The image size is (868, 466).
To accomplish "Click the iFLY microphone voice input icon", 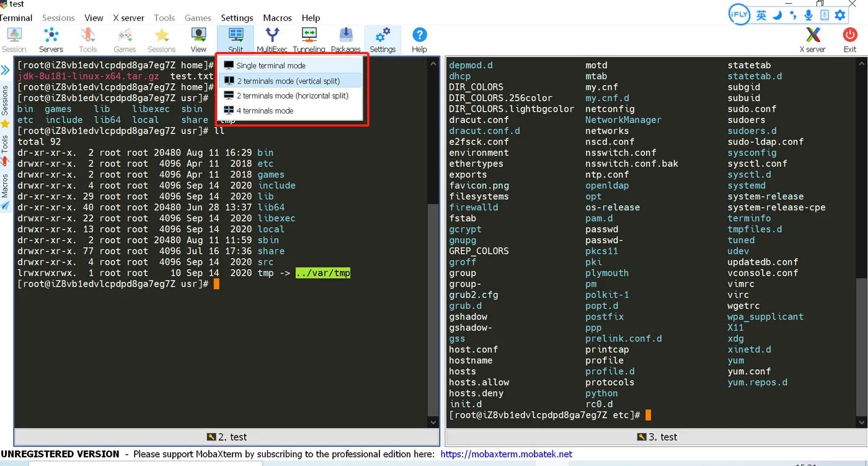I will 808,16.
